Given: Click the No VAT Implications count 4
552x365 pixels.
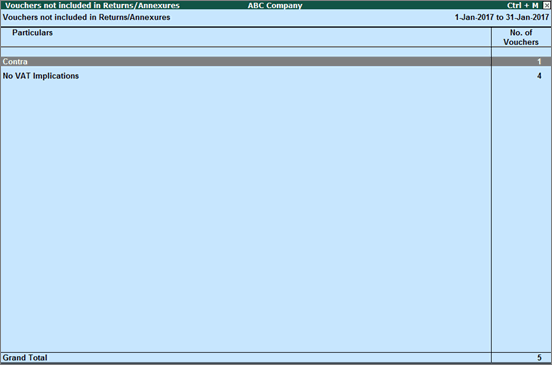Looking at the screenshot, I should coord(539,76).
